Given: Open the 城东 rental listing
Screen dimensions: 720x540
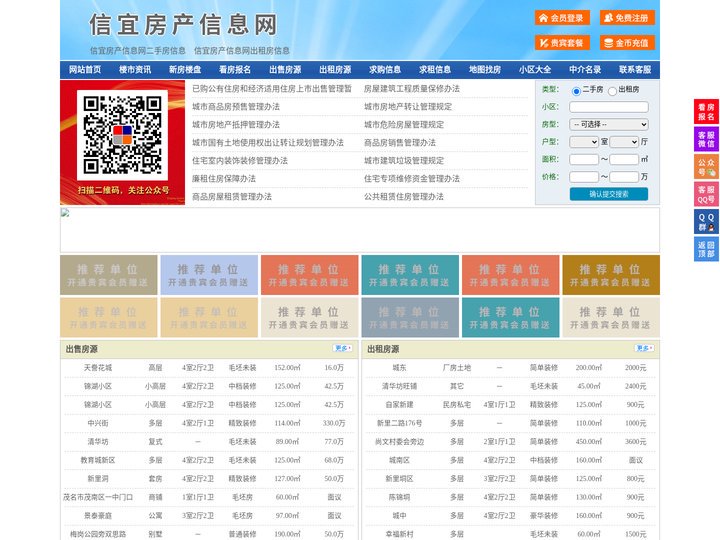Looking at the screenshot, I should point(399,368).
